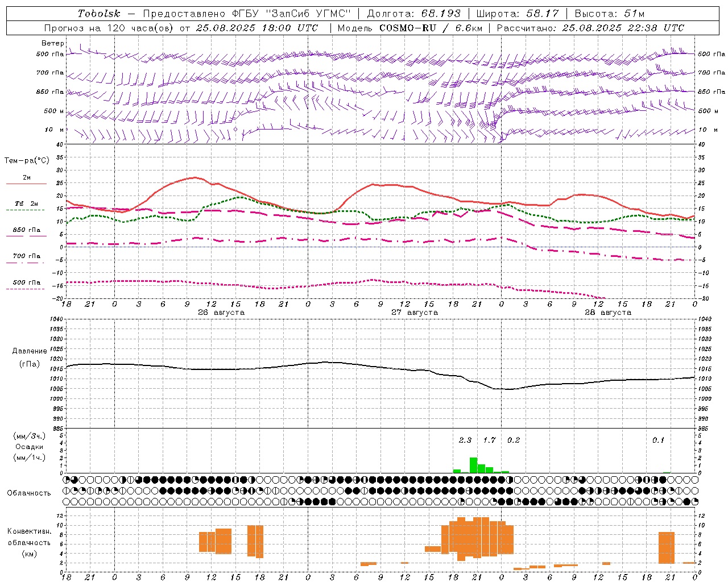Click the forecast start time 25.08.2025 18:00 UTC
728x582 pixels.
[x=257, y=28]
